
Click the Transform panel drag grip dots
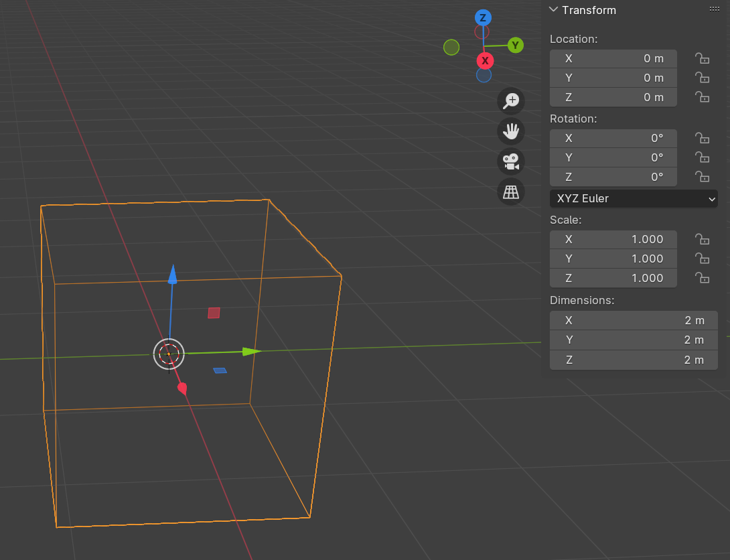pyautogui.click(x=714, y=9)
